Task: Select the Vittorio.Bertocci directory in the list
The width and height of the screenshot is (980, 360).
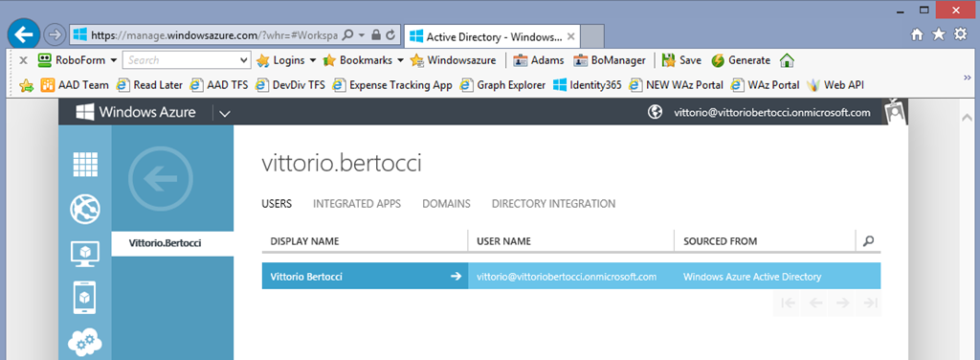Action: tap(172, 243)
